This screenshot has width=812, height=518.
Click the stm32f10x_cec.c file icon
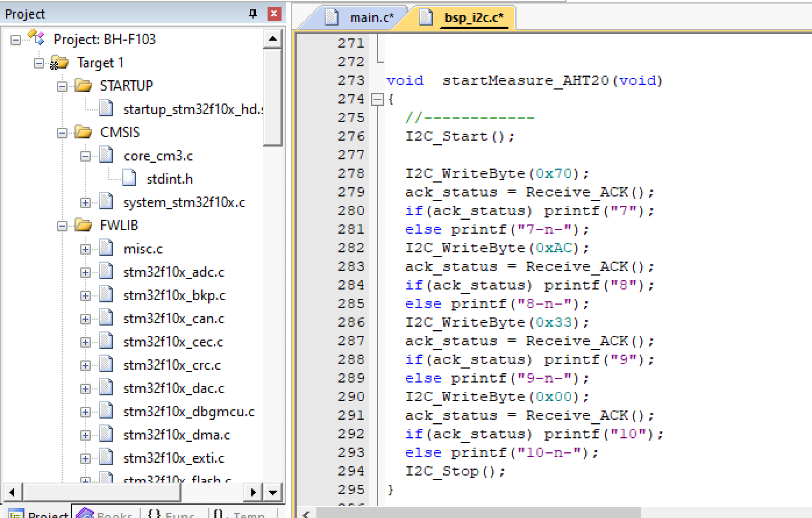[x=106, y=341]
